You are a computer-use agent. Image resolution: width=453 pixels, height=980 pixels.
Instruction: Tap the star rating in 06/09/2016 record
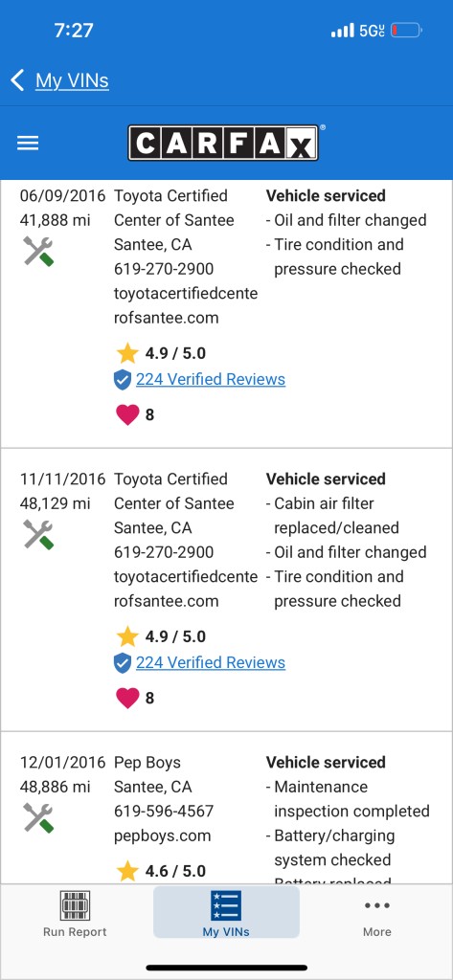click(127, 353)
